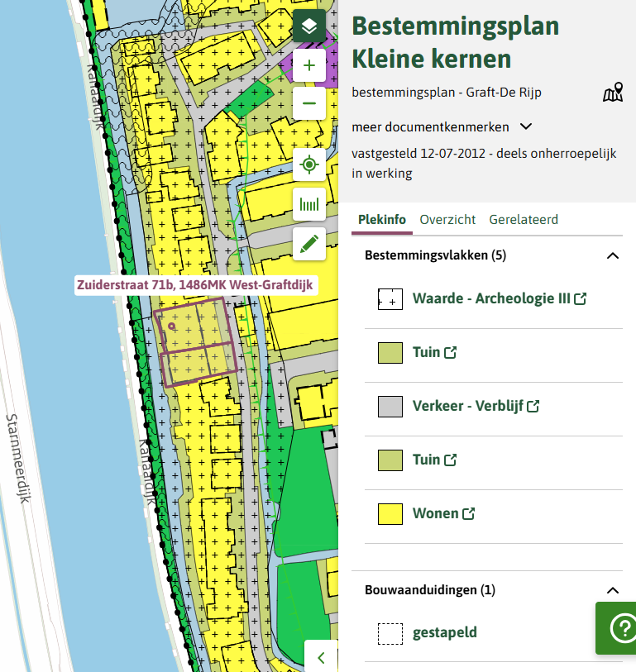Center map on my current location
636x672 pixels.
pos(309,164)
